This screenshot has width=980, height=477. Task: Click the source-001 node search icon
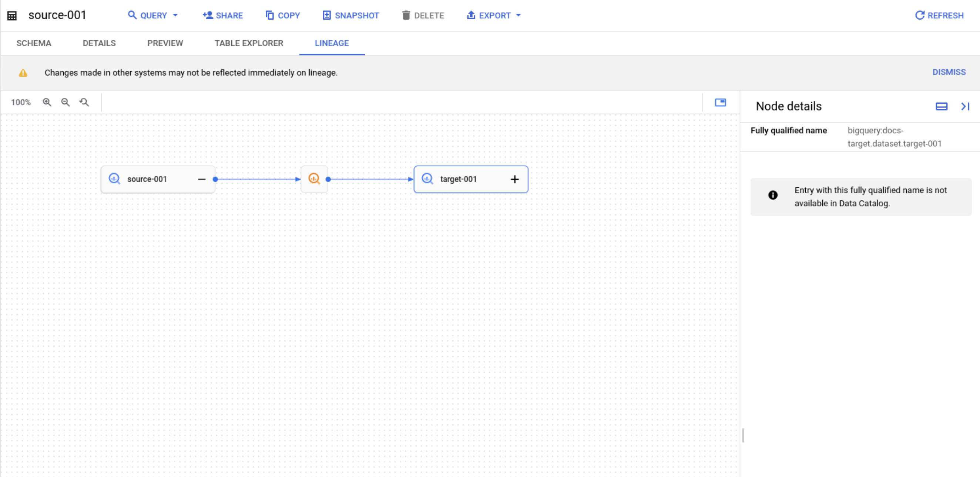tap(115, 179)
